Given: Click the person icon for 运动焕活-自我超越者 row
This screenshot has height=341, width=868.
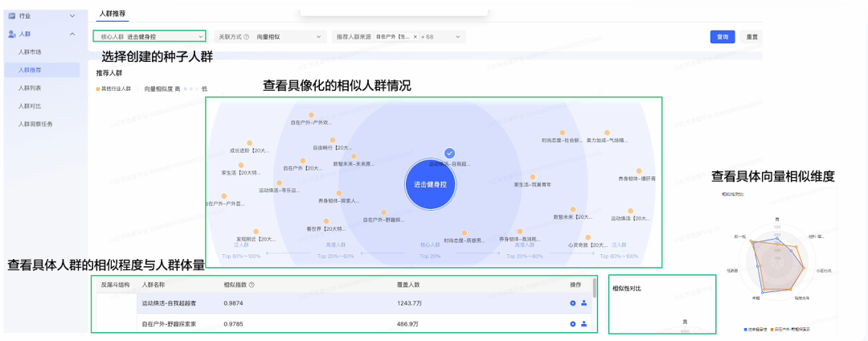Looking at the screenshot, I should click(583, 303).
